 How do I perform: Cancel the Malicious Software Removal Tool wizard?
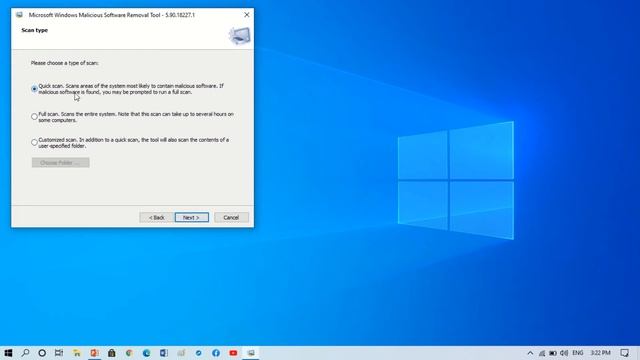coord(231,218)
